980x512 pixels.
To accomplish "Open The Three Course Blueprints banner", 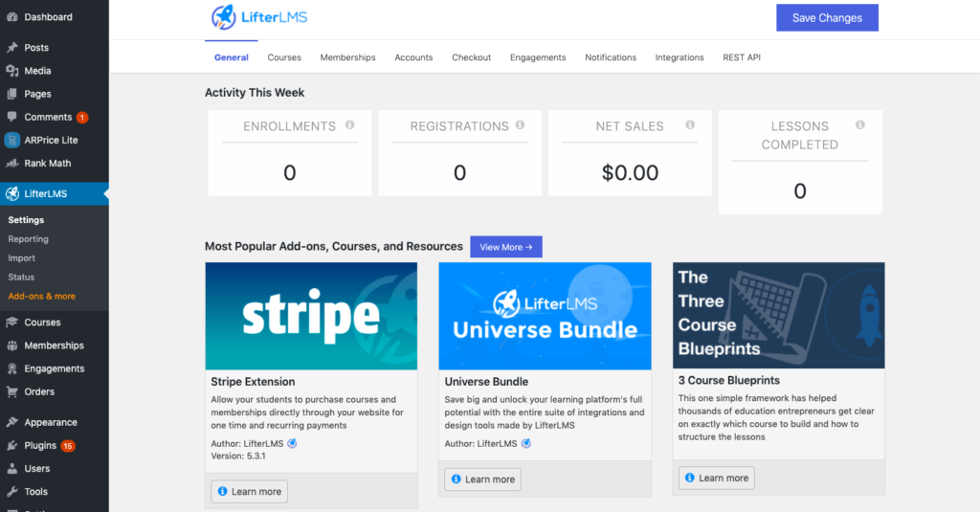I will click(x=779, y=316).
